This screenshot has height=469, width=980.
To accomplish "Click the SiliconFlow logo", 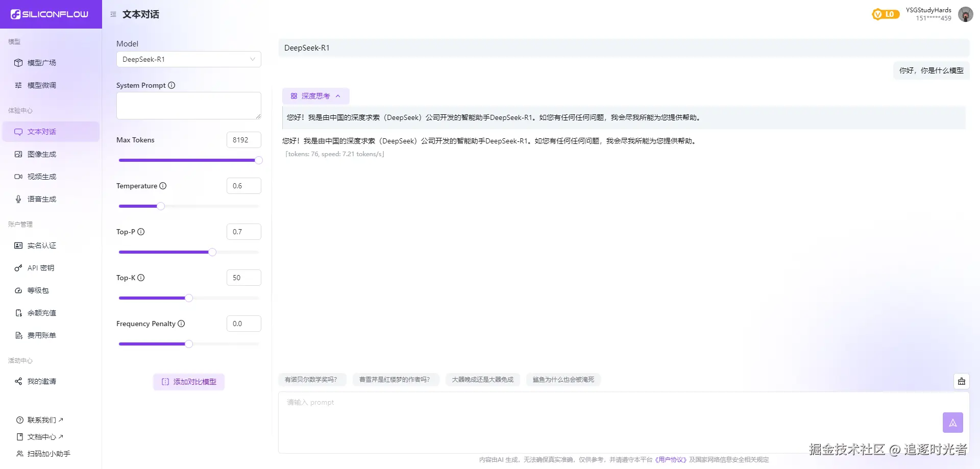I will (50, 14).
